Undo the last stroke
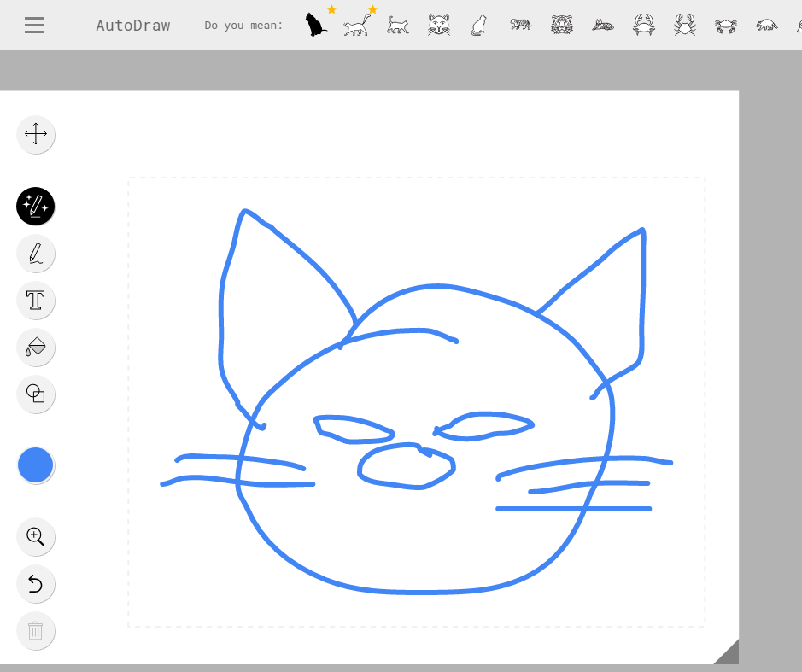Screen dimensions: 802x672 [x=36, y=583]
